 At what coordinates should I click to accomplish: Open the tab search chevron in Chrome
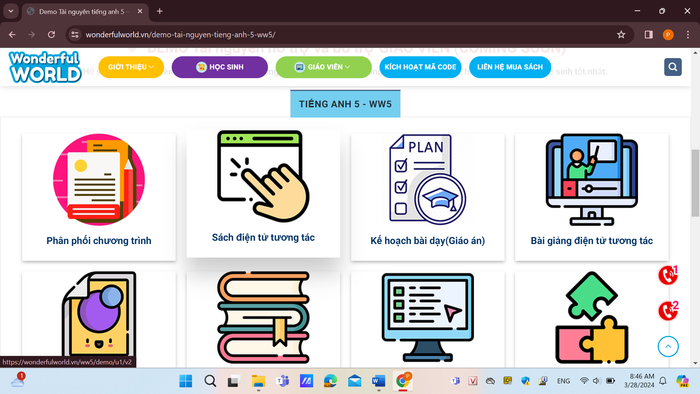point(11,11)
